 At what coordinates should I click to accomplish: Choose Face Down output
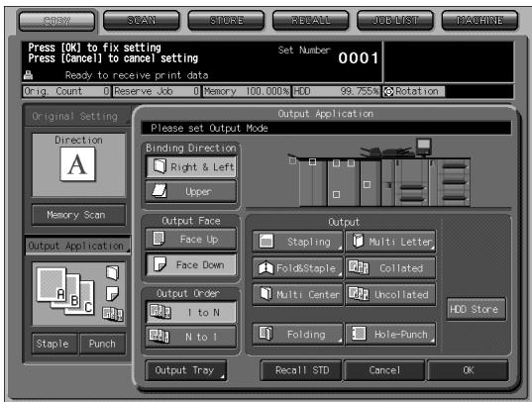[x=191, y=264]
